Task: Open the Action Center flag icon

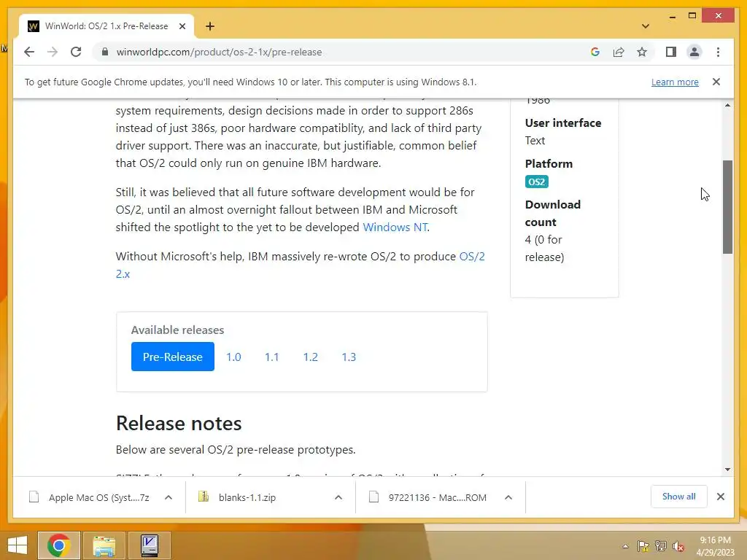Action: pyautogui.click(x=643, y=546)
